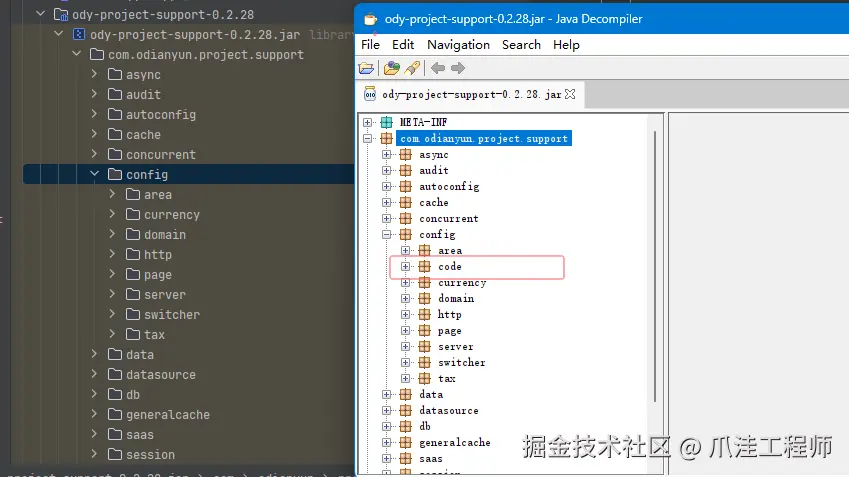849x477 pixels.
Task: Collapse the com.odianyun.project.support package
Action: click(x=368, y=138)
